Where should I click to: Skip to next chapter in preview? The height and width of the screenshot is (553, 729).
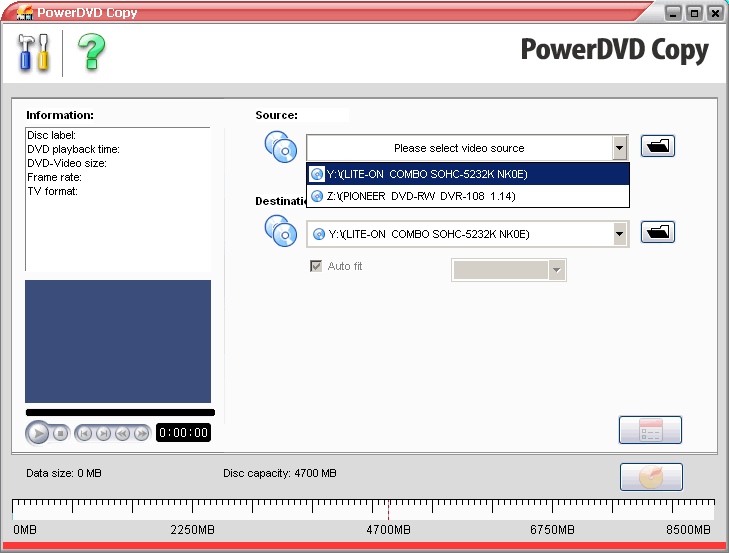(103, 433)
